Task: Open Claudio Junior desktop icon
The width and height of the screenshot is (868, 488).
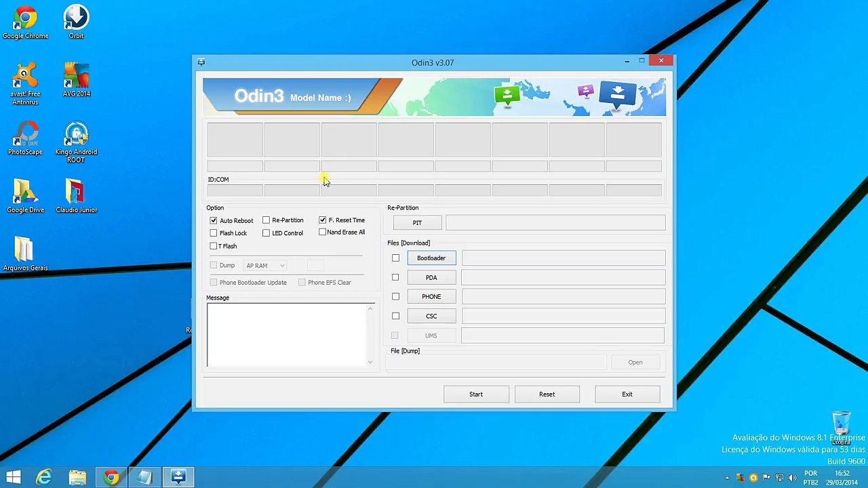Action: tap(76, 196)
